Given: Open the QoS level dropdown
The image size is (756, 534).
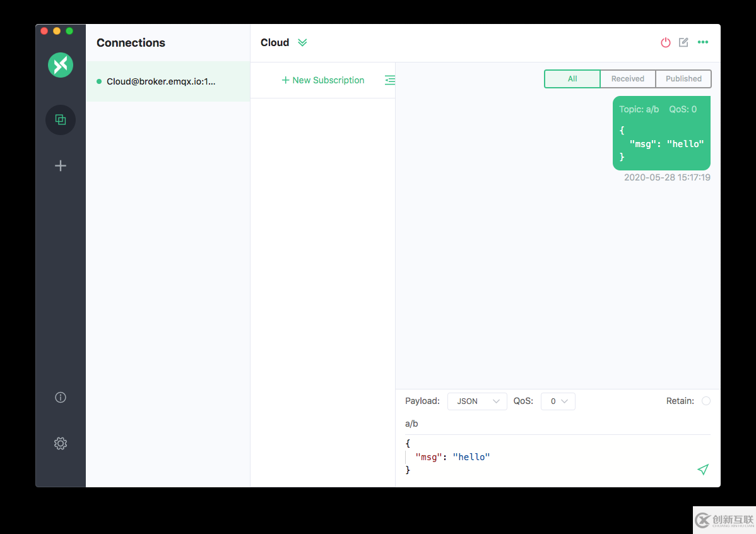Looking at the screenshot, I should [x=558, y=401].
